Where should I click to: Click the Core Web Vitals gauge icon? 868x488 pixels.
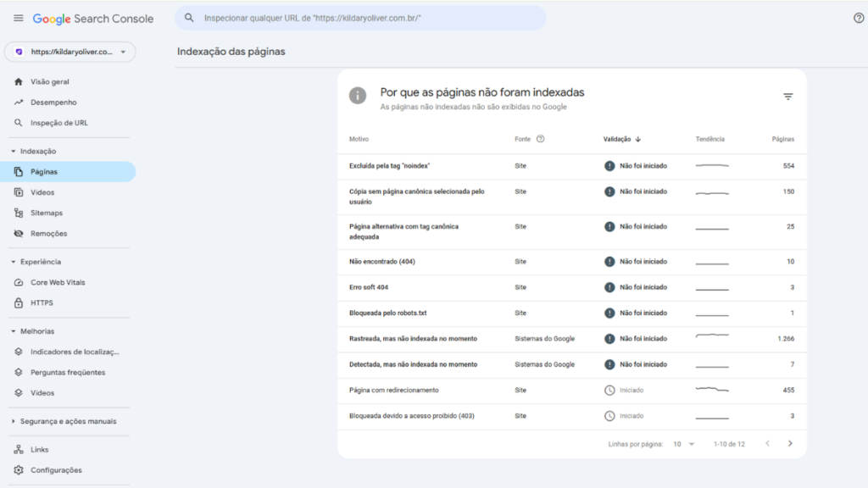(x=19, y=282)
